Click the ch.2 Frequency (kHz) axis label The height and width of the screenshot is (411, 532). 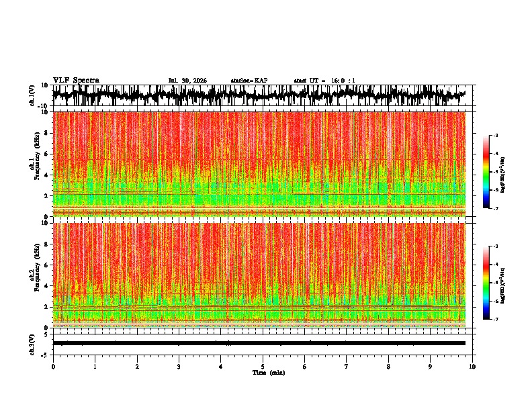pos(34,267)
